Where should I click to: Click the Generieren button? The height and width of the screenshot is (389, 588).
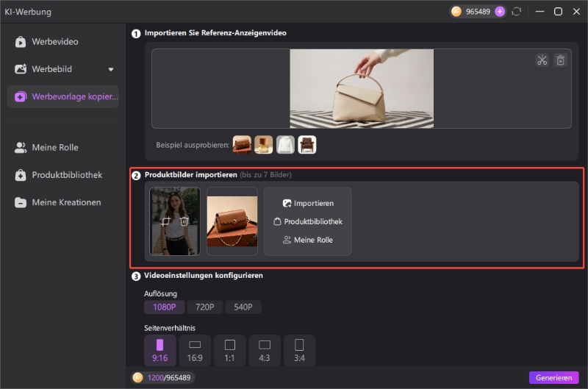(554, 378)
